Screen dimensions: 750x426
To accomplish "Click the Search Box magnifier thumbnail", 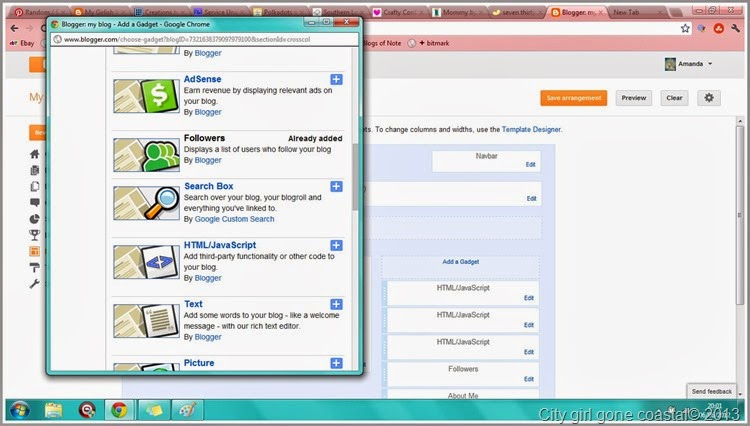I will point(146,203).
